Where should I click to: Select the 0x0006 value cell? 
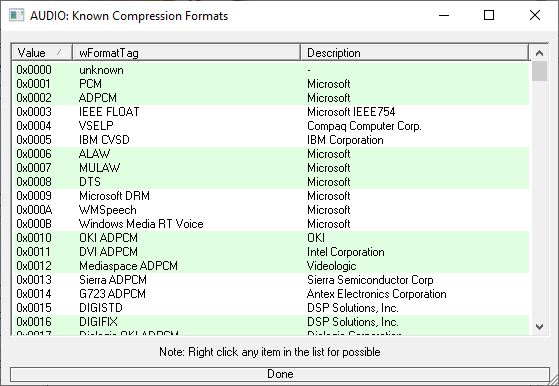tap(34, 154)
